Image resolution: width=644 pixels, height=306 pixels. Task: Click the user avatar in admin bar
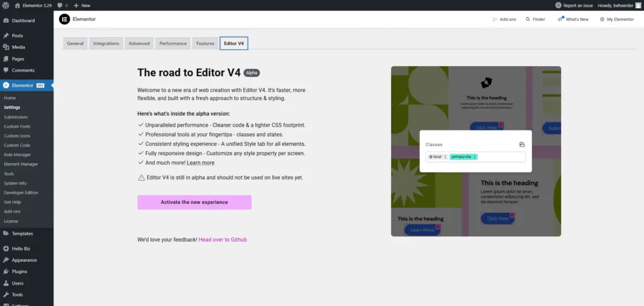[x=638, y=5]
